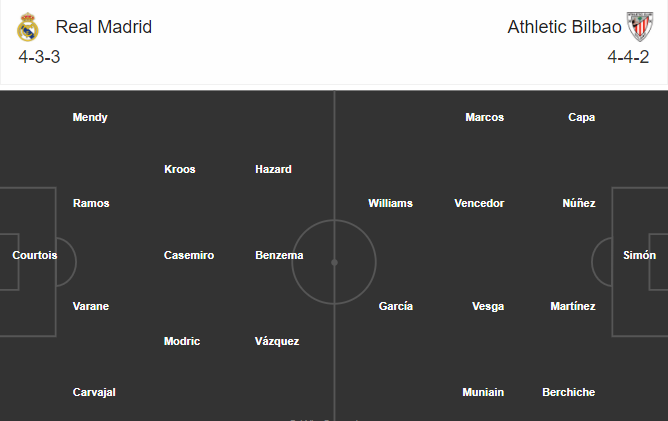Select Ramos in the defense

click(91, 203)
